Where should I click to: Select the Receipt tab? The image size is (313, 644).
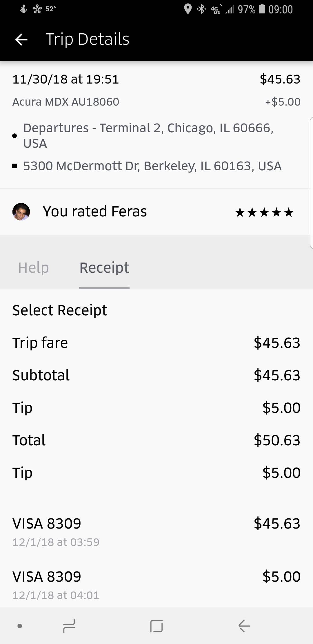104,267
